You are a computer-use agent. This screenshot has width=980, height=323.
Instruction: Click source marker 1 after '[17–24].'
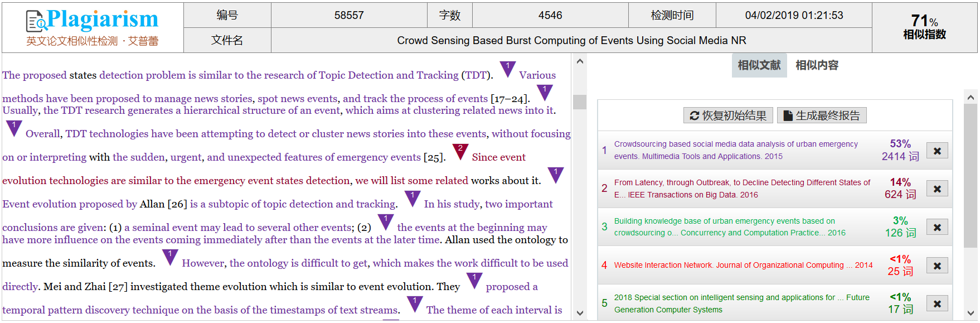click(x=545, y=92)
